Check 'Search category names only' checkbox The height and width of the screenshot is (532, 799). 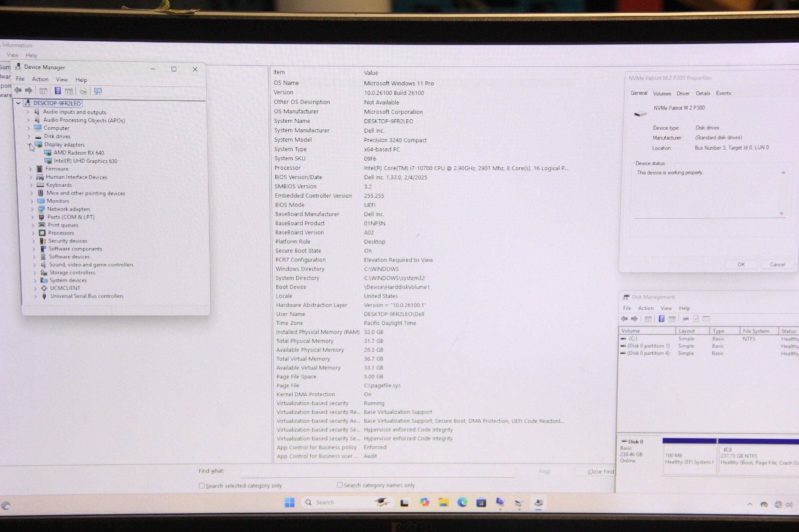tap(340, 485)
